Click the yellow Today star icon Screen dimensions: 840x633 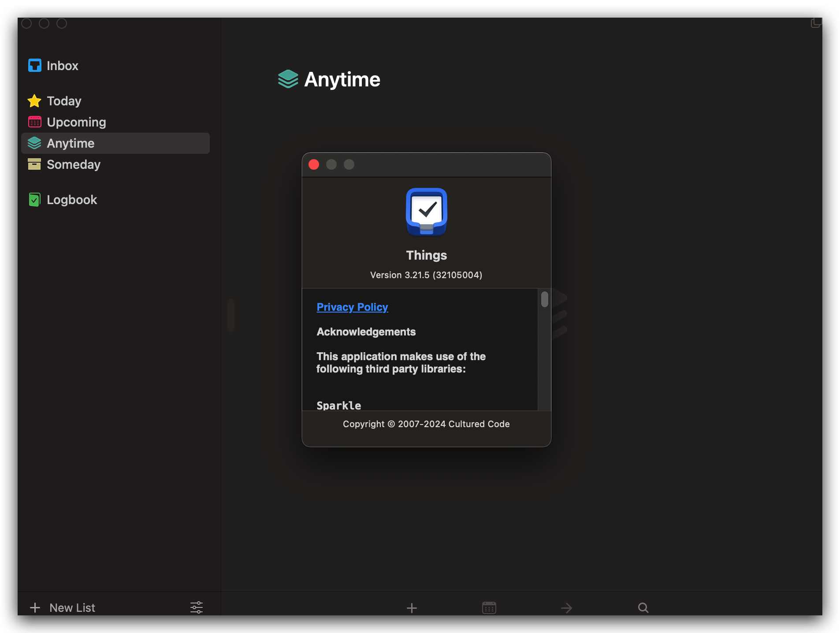tap(34, 101)
